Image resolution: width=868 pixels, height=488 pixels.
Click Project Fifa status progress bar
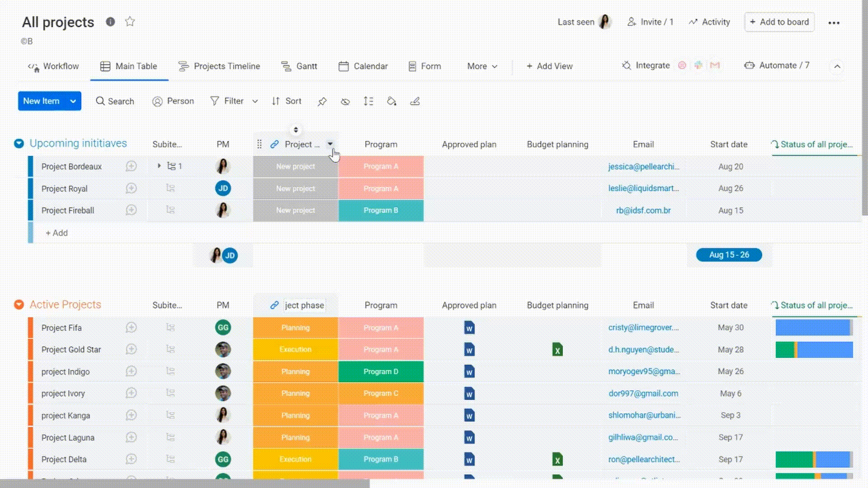[814, 328]
